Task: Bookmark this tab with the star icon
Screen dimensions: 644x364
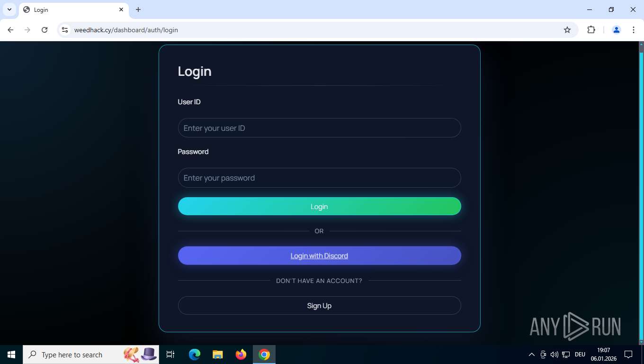Action: pos(567,30)
